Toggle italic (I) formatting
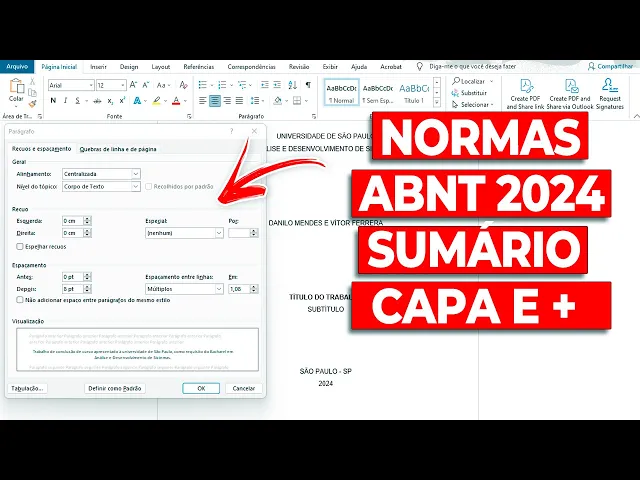This screenshot has width=640, height=480. point(65,100)
